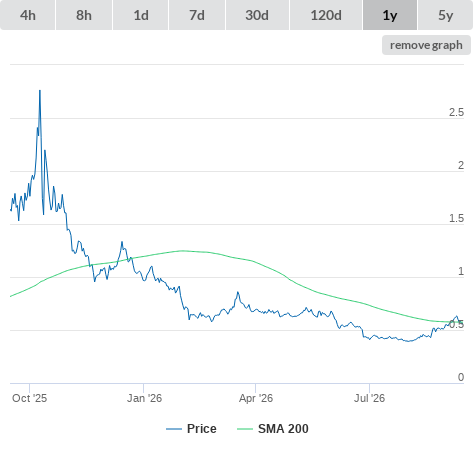The height and width of the screenshot is (455, 474).
Task: Click the 2.5 y-axis value label
Action: [456, 112]
